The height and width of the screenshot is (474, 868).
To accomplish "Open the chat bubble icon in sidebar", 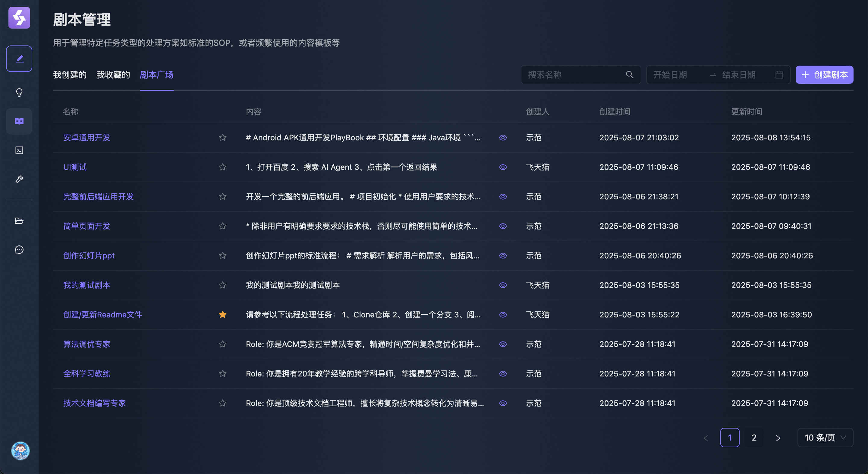I will point(19,249).
